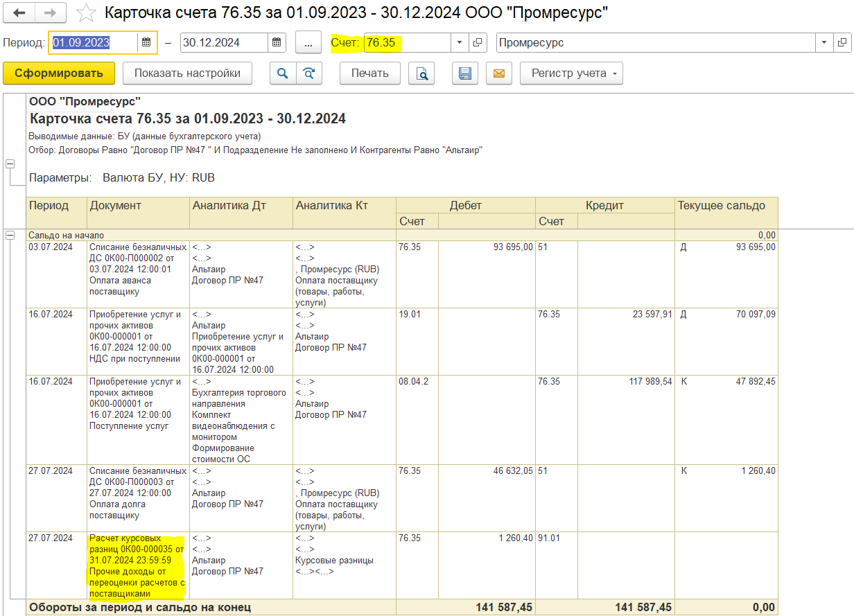Add report to favorites with star icon

tap(86, 13)
